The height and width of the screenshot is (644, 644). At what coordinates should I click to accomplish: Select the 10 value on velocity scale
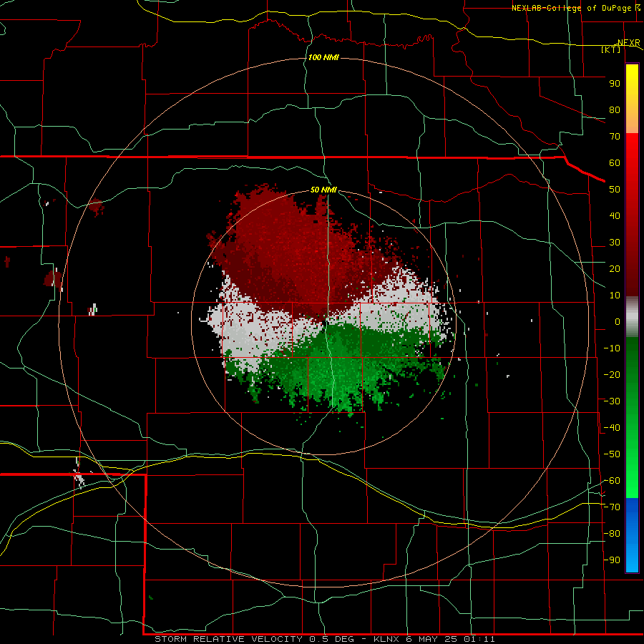(x=615, y=296)
